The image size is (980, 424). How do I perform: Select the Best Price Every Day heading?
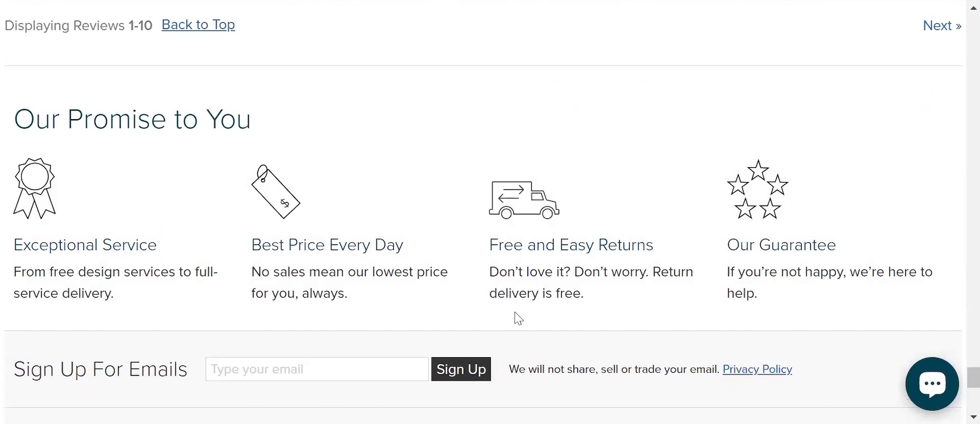point(327,245)
